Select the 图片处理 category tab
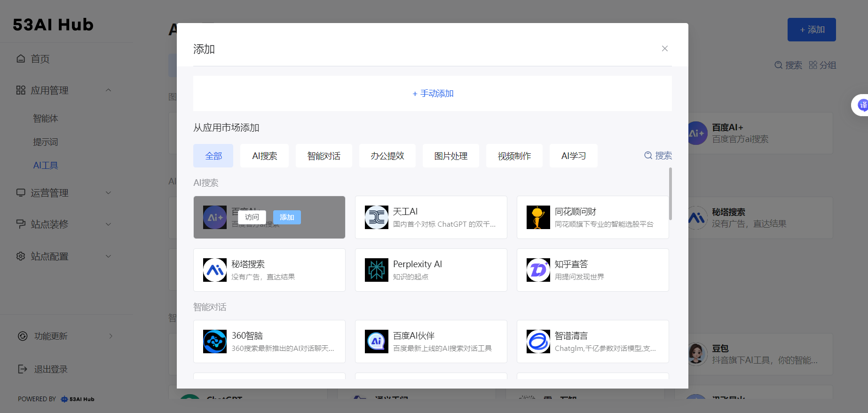Screen dimensions: 868x413 pyautogui.click(x=450, y=156)
